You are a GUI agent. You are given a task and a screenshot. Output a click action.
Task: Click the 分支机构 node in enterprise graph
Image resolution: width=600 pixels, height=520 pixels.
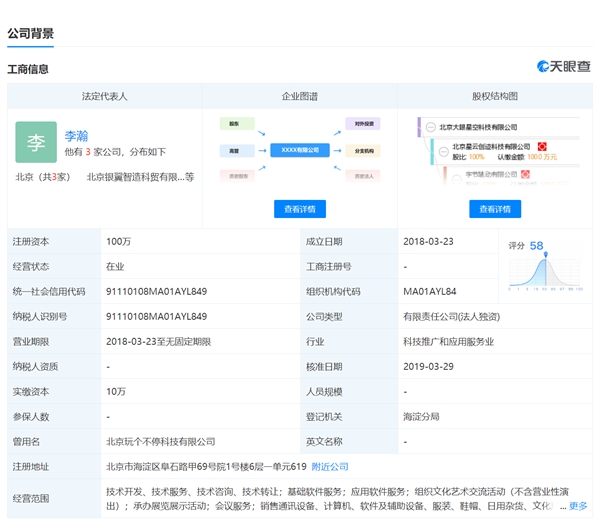click(365, 150)
